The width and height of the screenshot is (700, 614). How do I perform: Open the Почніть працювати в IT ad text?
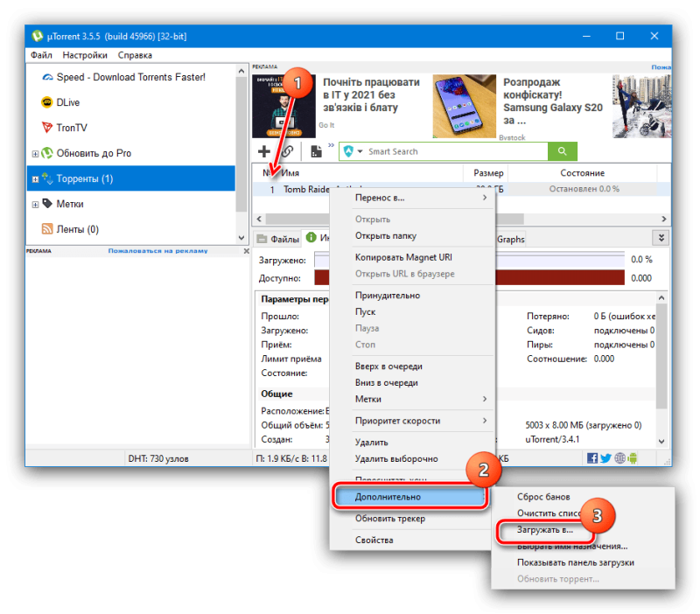(x=371, y=94)
